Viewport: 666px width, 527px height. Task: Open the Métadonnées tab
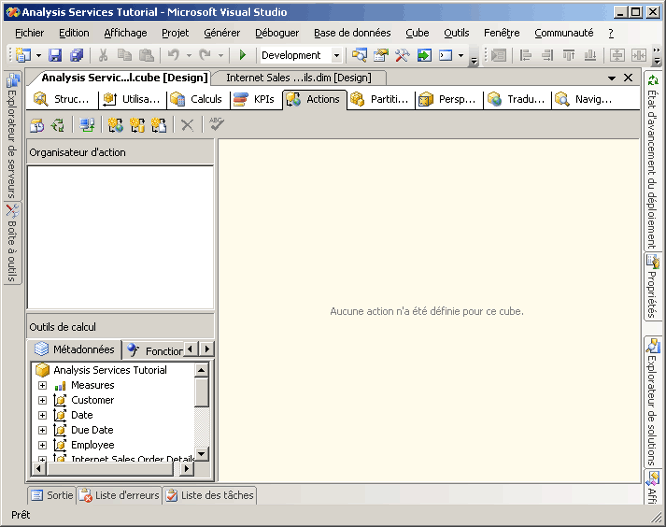(75, 349)
